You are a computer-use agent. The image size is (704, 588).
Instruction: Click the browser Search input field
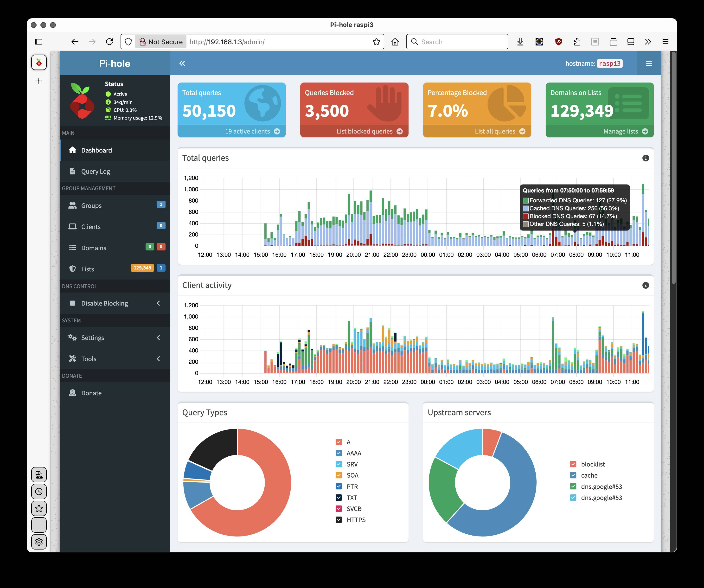pyautogui.click(x=457, y=42)
